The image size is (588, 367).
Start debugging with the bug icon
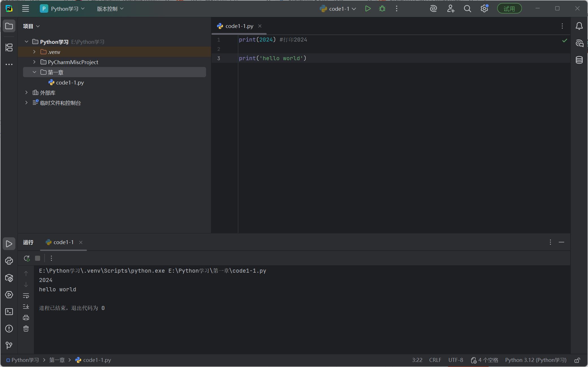pyautogui.click(x=382, y=9)
